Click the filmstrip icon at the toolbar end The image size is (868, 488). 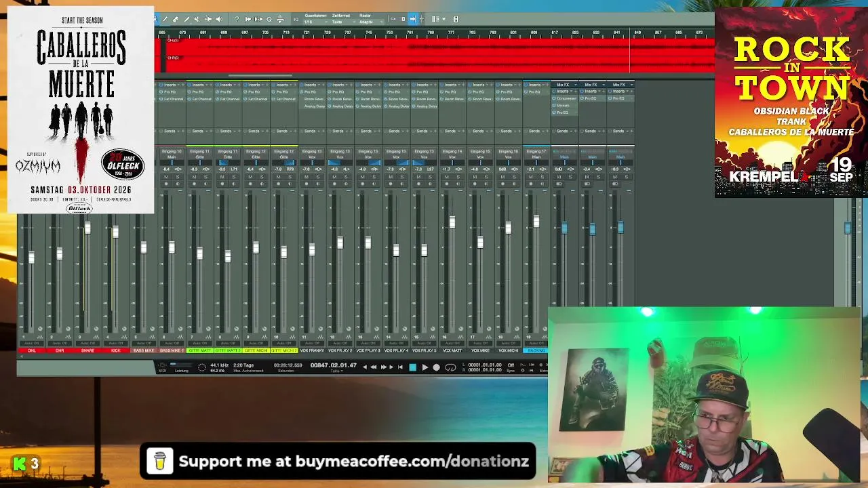coord(456,19)
